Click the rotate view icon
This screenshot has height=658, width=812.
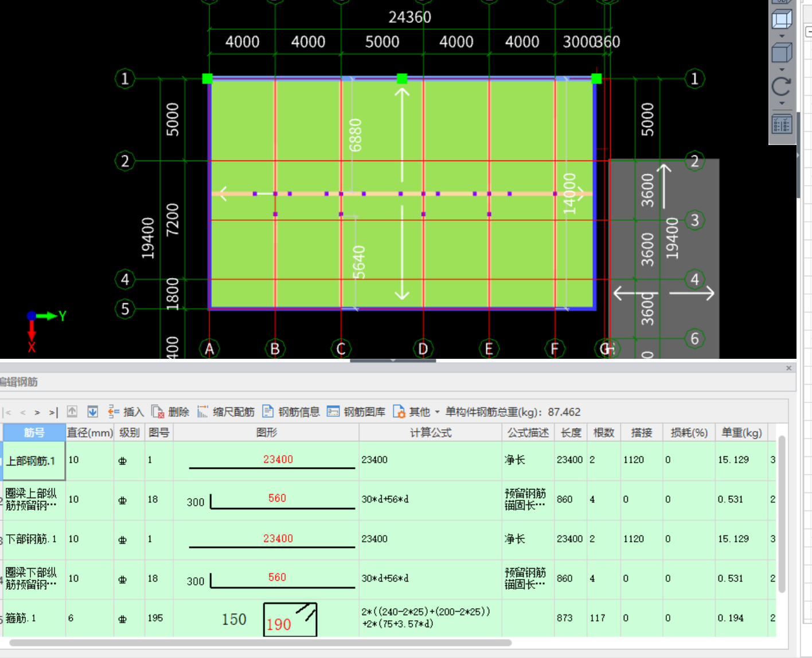click(x=782, y=87)
